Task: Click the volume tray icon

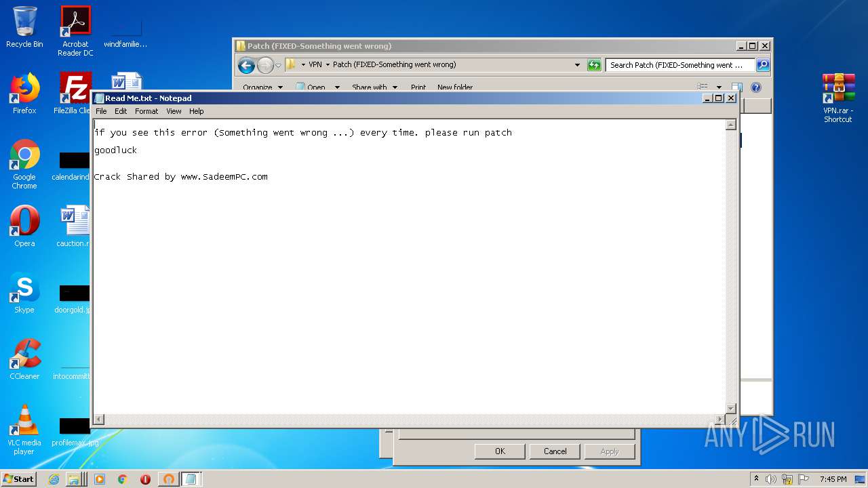Action: point(771,479)
